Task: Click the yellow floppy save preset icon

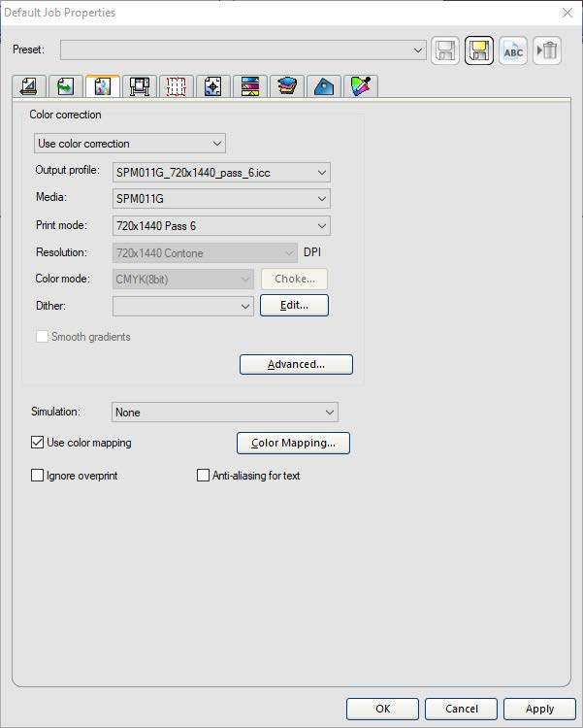Action: pos(479,50)
